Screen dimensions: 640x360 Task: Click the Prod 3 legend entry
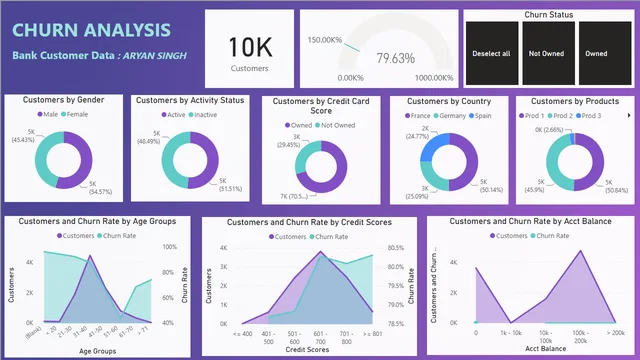589,116
